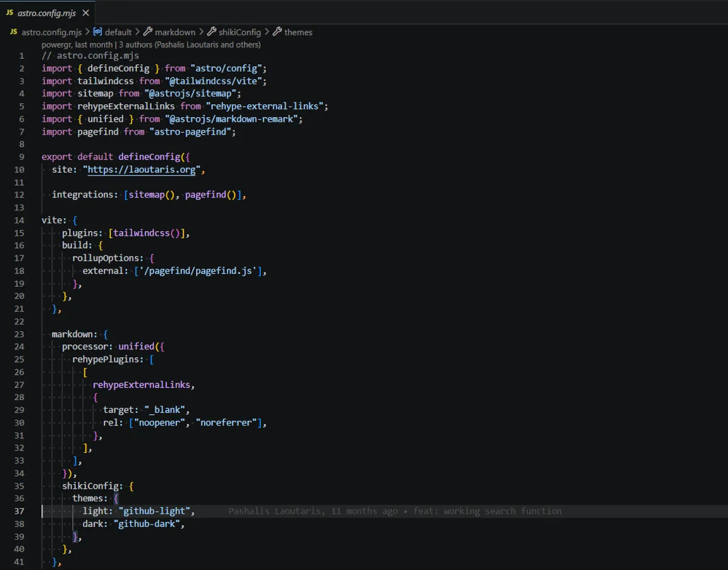Click the "rehype-external-links" string

[x=266, y=107]
